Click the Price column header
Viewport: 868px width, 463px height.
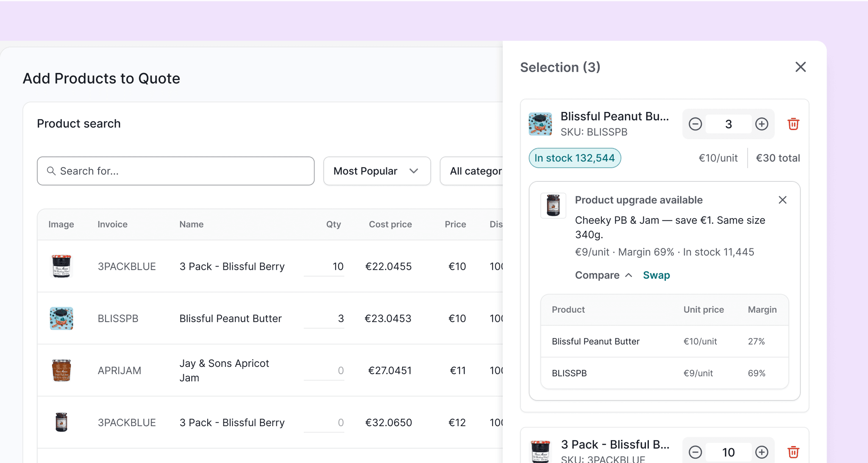pos(455,225)
